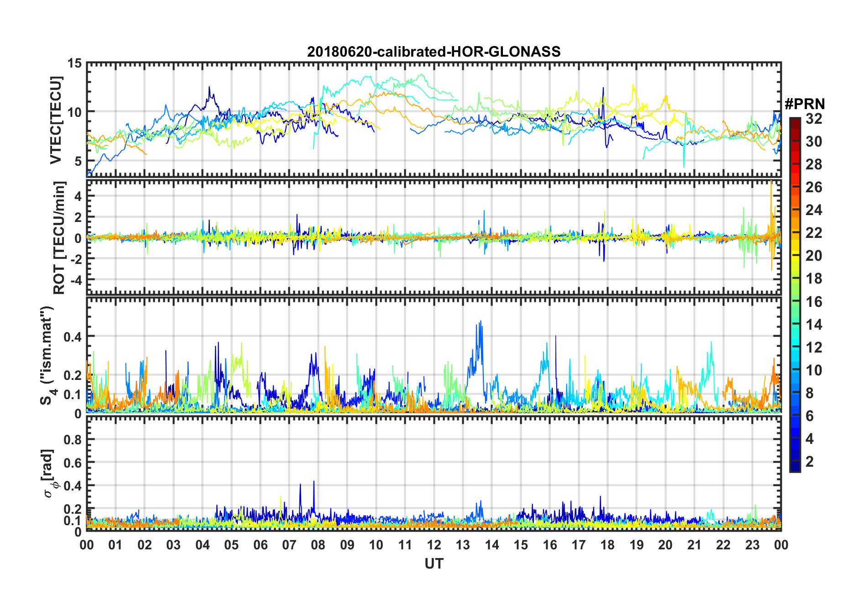
Task: Click sigma-phi axis tick label 0.8
Action: 73,440
